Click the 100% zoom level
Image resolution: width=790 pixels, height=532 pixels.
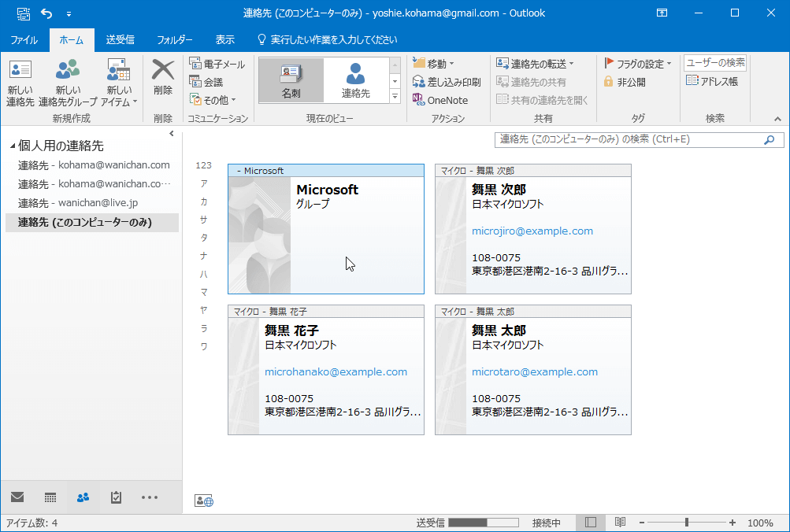[x=760, y=523]
